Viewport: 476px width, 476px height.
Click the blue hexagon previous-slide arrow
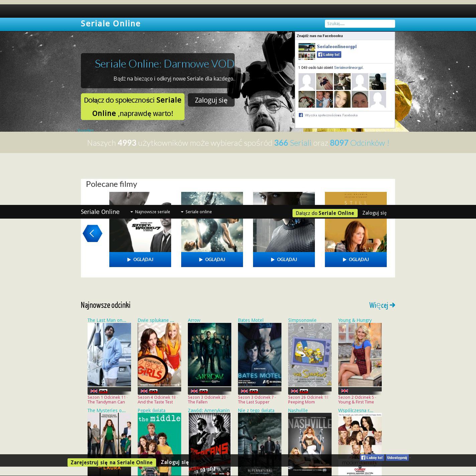point(92,233)
